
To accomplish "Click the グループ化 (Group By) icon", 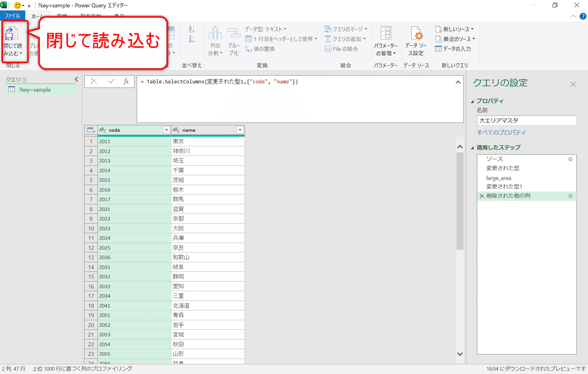I will click(234, 34).
